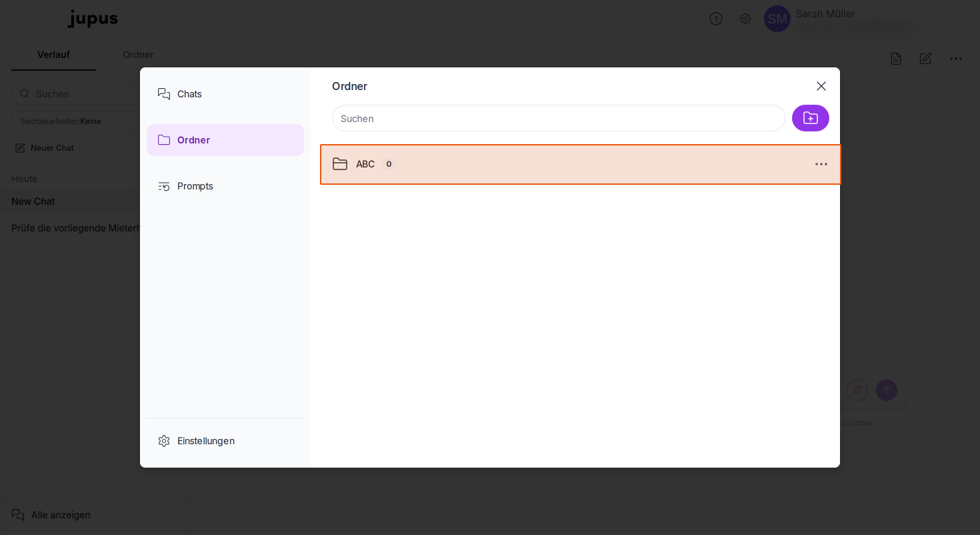Click the SM user avatar

click(x=777, y=19)
